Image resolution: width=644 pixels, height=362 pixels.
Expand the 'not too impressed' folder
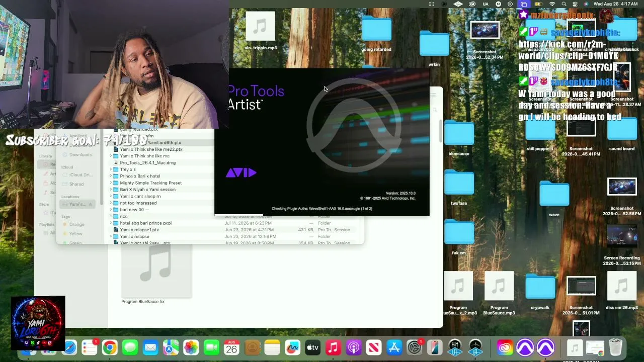point(111,203)
